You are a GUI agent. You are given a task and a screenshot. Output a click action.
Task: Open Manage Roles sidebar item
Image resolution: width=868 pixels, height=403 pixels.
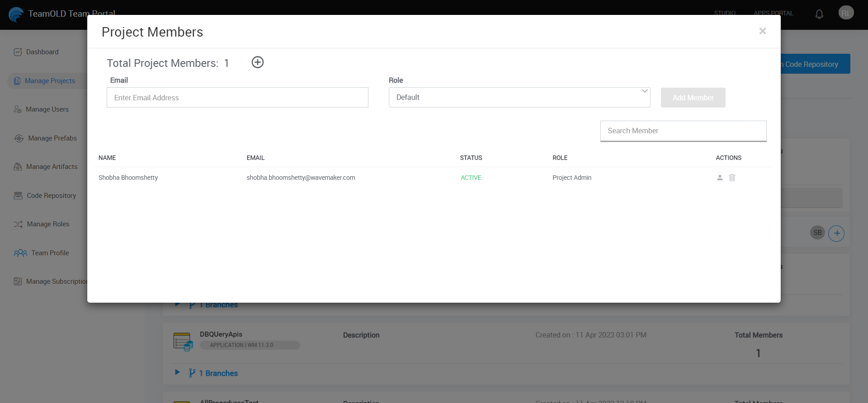pyautogui.click(x=48, y=224)
